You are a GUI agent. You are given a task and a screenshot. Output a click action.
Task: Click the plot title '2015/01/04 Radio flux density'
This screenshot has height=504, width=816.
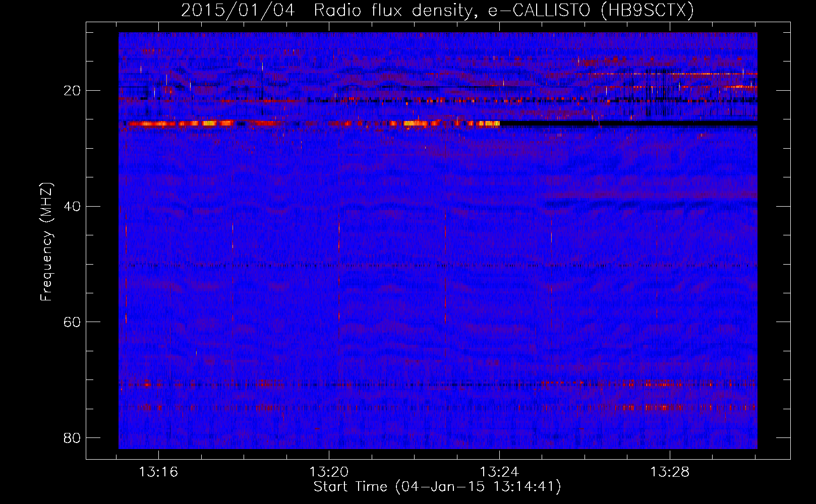[x=328, y=11]
